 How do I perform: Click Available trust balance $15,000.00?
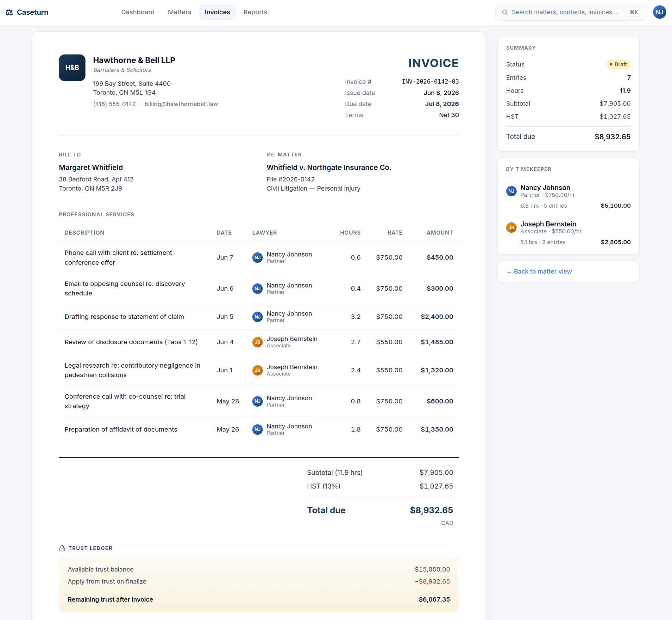432,569
